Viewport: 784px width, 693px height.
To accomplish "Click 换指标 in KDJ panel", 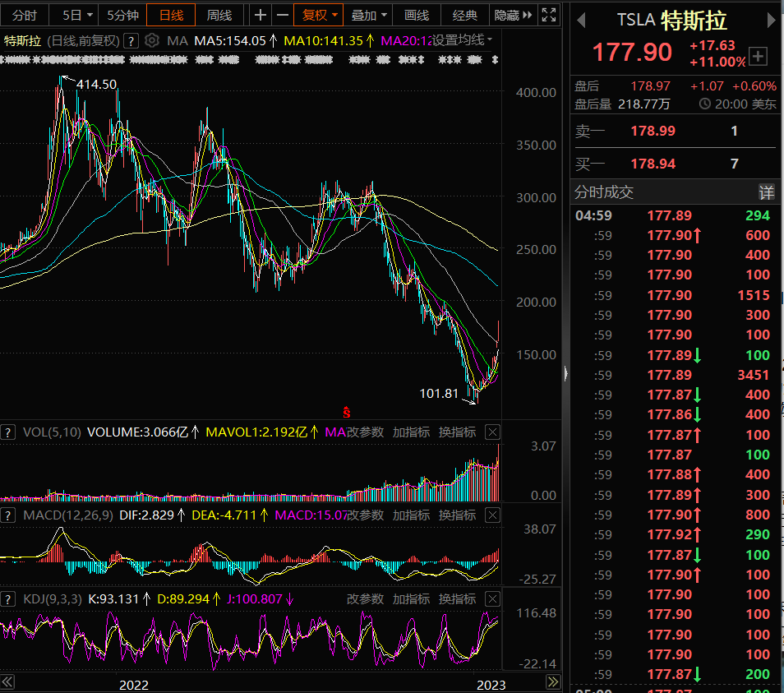I will pos(457,599).
